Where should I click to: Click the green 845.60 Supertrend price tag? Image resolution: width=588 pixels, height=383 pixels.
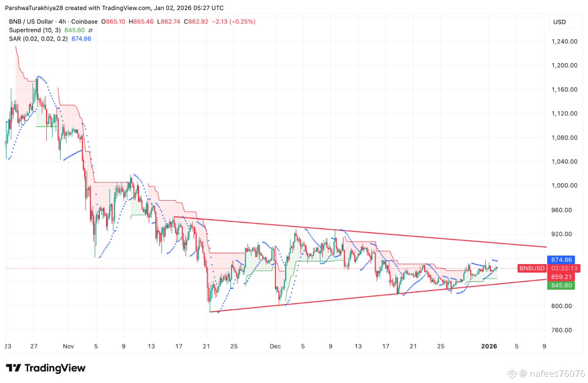coord(561,285)
